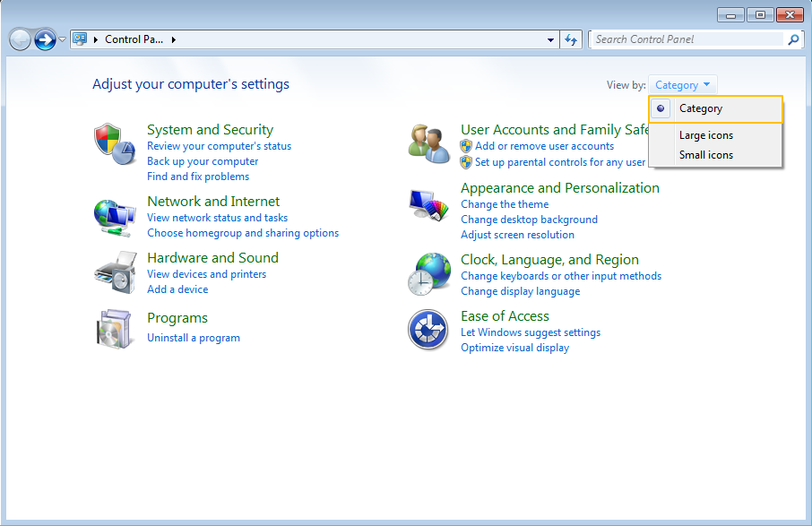
Task: Click the Programs disc box icon
Action: click(x=114, y=329)
